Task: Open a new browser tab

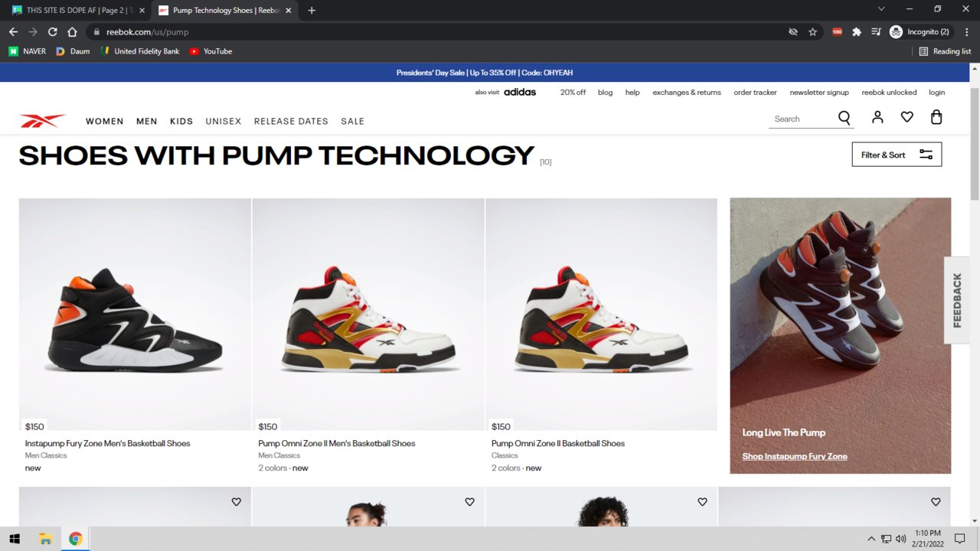Action: 312,11
